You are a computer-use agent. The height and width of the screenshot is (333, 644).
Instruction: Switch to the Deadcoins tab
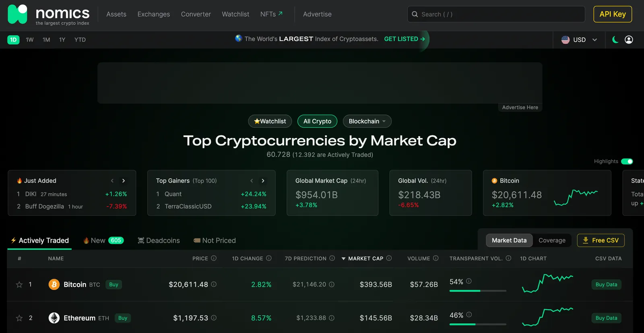(x=159, y=240)
